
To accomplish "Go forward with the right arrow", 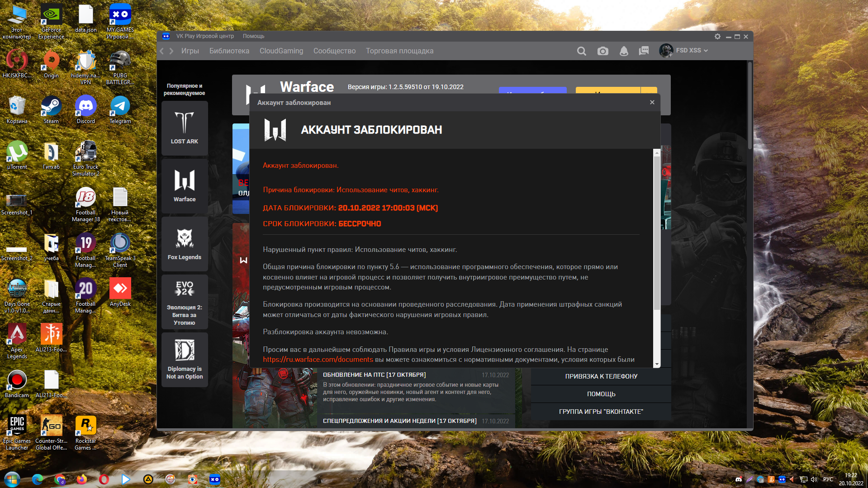I will click(171, 51).
